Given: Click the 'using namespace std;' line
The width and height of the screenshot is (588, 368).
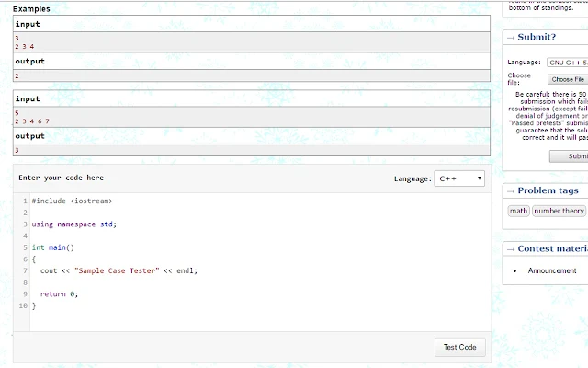Looking at the screenshot, I should point(74,224).
